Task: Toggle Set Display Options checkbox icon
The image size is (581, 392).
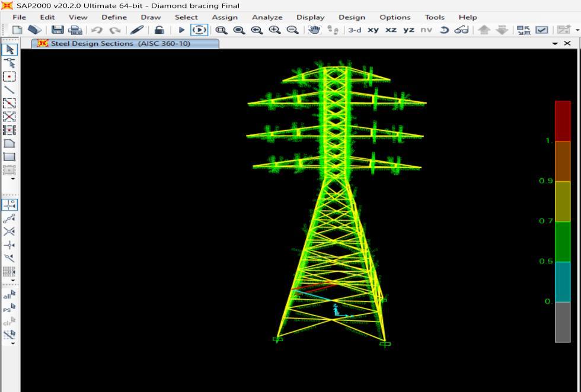Action: pyautogui.click(x=542, y=30)
